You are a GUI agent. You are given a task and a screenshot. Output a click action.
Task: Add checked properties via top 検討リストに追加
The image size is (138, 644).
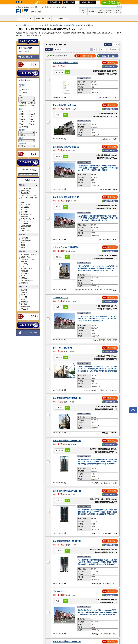point(108,56)
